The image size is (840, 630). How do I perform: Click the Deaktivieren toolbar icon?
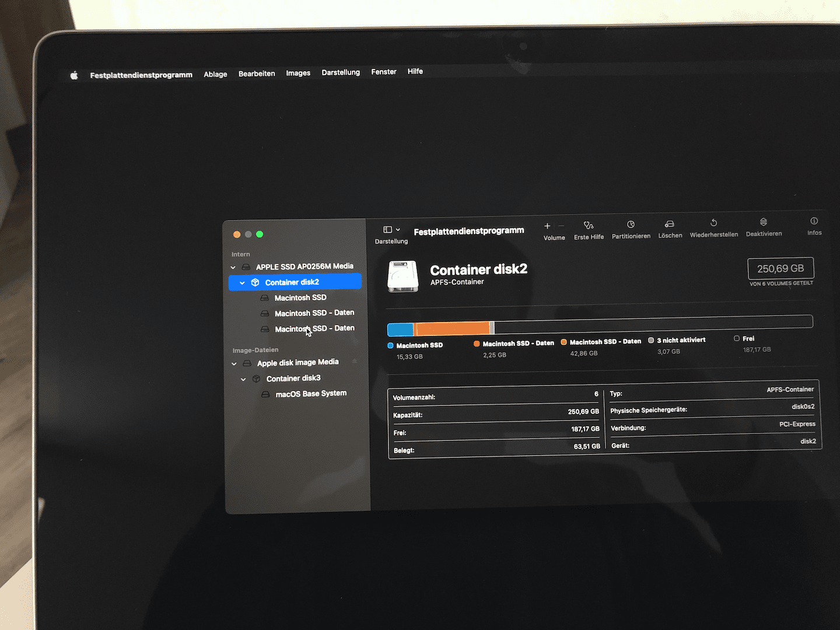[x=764, y=222]
